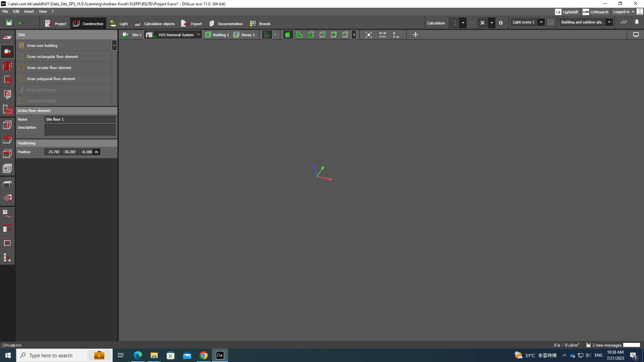Open Google Chrome from the taskbar
The height and width of the screenshot is (362, 644).
(204, 355)
